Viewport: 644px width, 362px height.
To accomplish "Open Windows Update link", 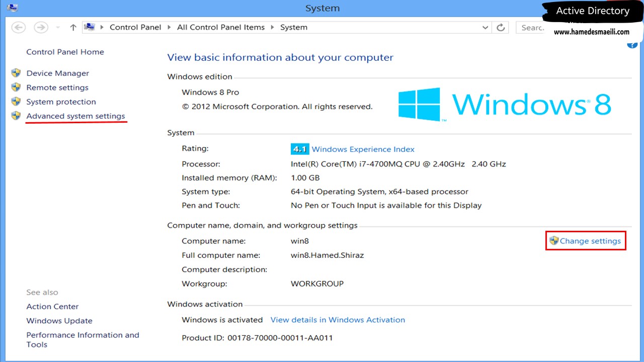I will tap(59, 321).
